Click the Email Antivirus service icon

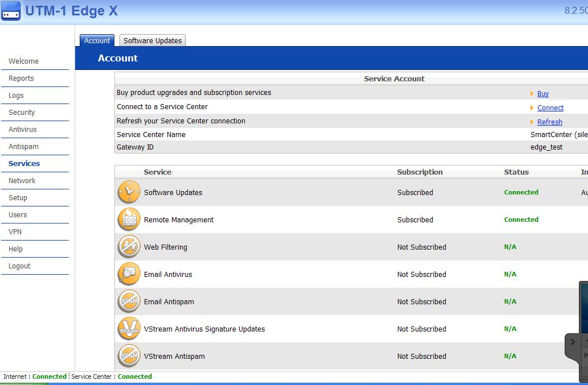click(129, 274)
